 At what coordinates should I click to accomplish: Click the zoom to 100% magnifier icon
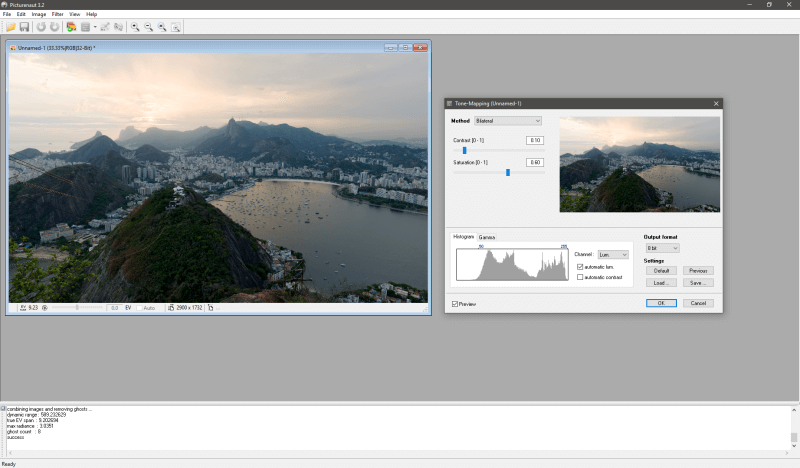point(162,27)
